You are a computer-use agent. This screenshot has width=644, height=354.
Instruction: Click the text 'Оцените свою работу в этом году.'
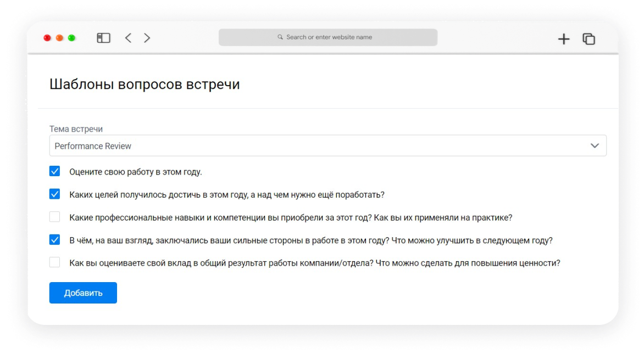point(136,172)
